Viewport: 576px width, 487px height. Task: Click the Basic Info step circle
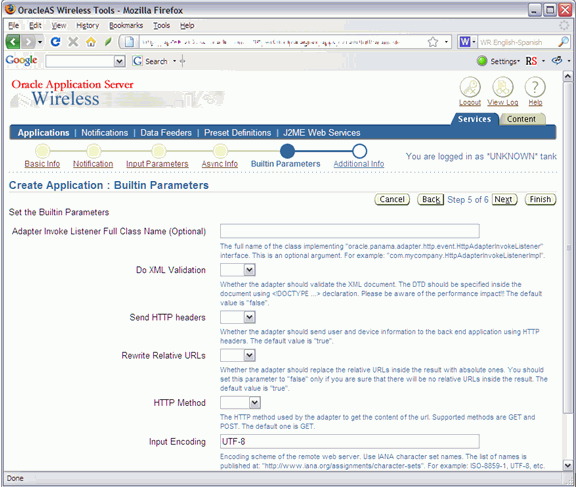[x=42, y=151]
